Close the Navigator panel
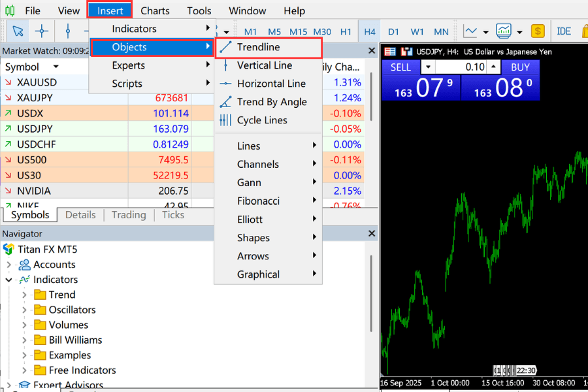Image resolution: width=588 pixels, height=392 pixels. 372,234
